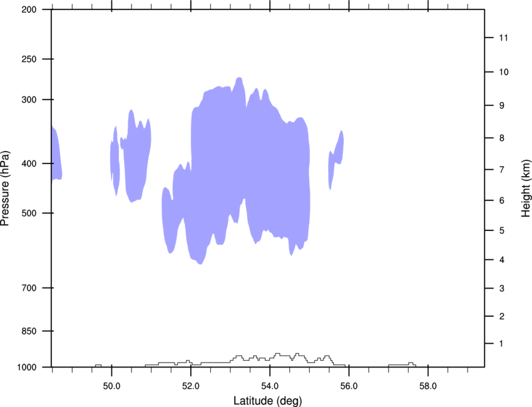Viewport: 532px width, 407px height.
Task: Click the thin blue sliver near 50.1 latitude
Action: click(115, 162)
